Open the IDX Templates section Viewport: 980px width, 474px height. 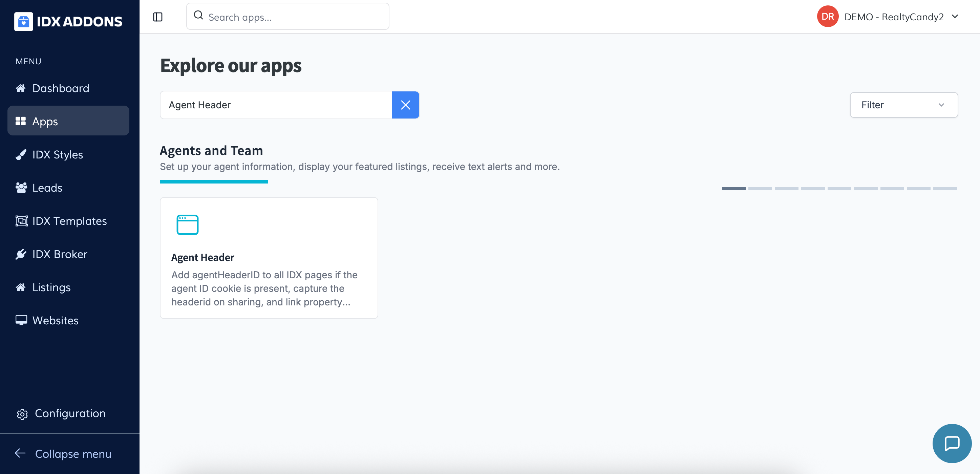pyautogui.click(x=69, y=221)
